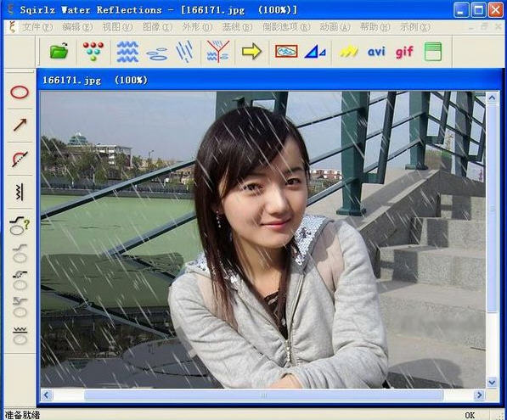The width and height of the screenshot is (507, 420).
Task: Minimize the Sqirlz Water Reflections window
Action: 461,10
